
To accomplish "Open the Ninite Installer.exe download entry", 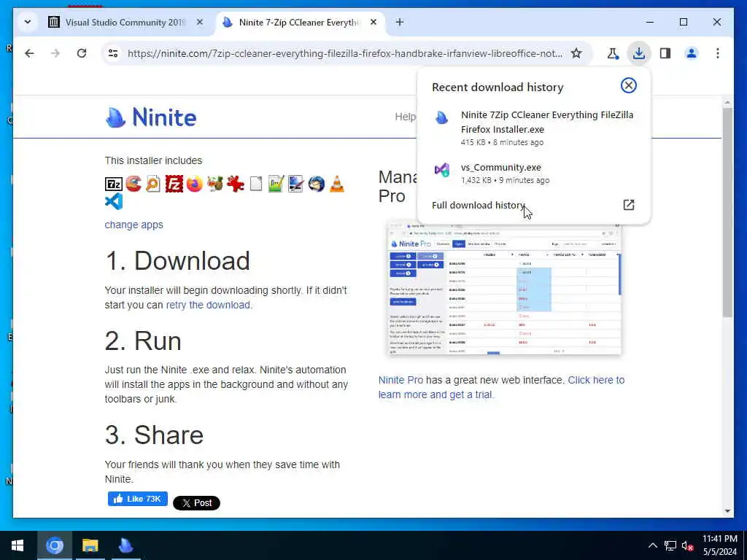I will 533,128.
